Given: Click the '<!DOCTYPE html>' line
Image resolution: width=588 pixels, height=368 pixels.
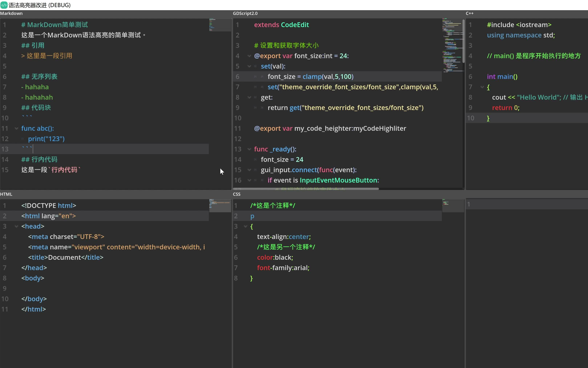Looking at the screenshot, I should (49, 206).
